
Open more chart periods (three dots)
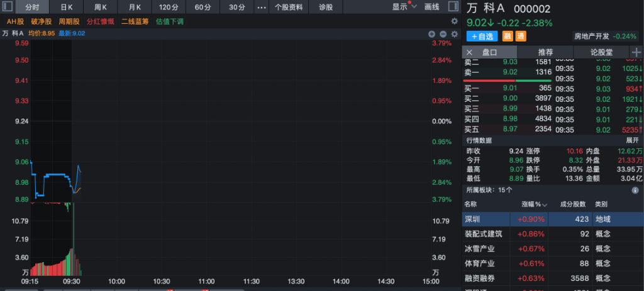tap(262, 7)
